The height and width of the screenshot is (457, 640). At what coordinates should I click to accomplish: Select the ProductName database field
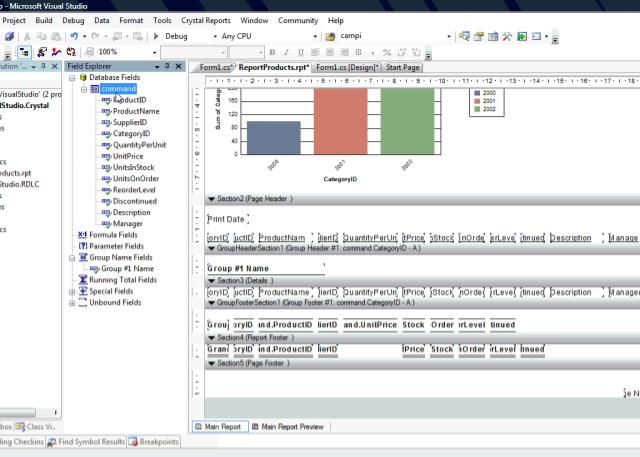(136, 111)
